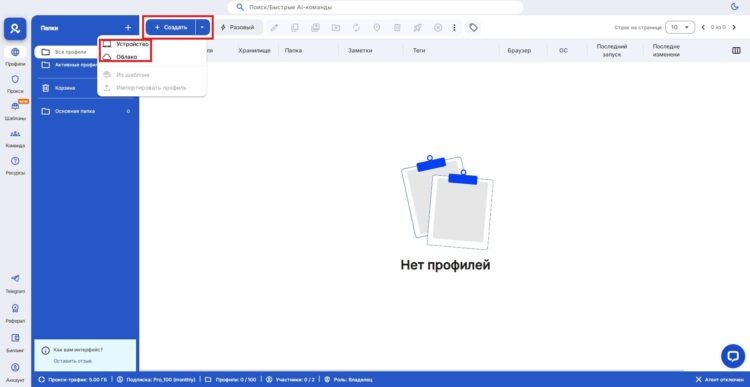Click the Хранилище column header
The height and width of the screenshot is (387, 750).
pos(254,50)
